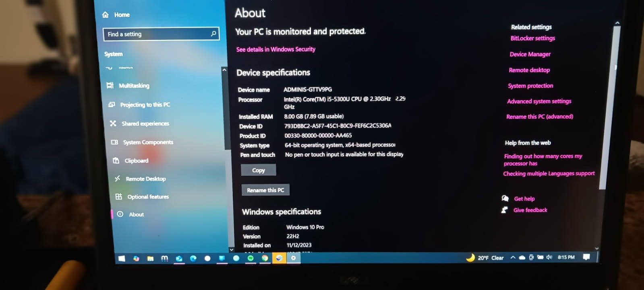Select System Components menu item
644x290 pixels.
[148, 142]
